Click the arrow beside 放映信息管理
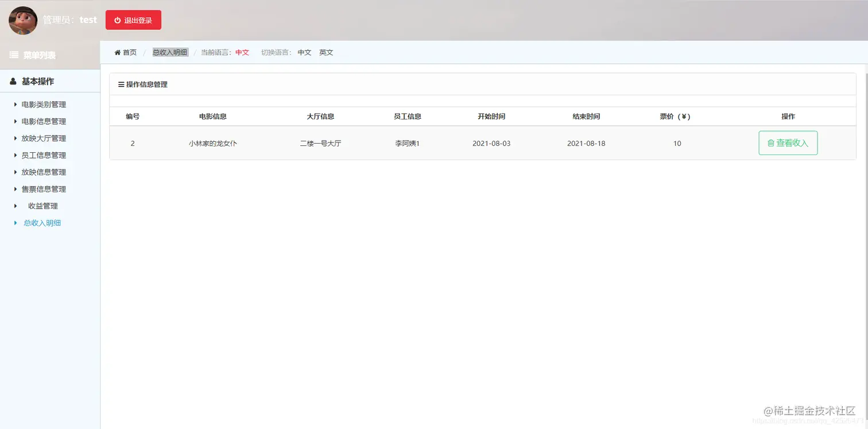This screenshot has width=868, height=429. [x=15, y=172]
